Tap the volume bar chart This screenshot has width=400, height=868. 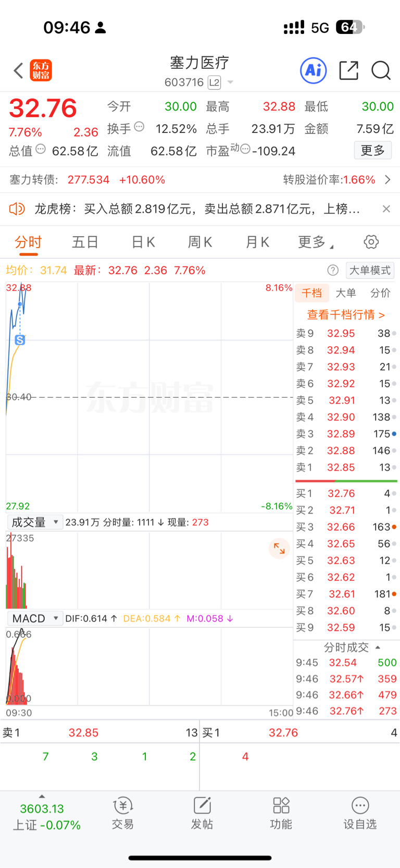[x=149, y=570]
